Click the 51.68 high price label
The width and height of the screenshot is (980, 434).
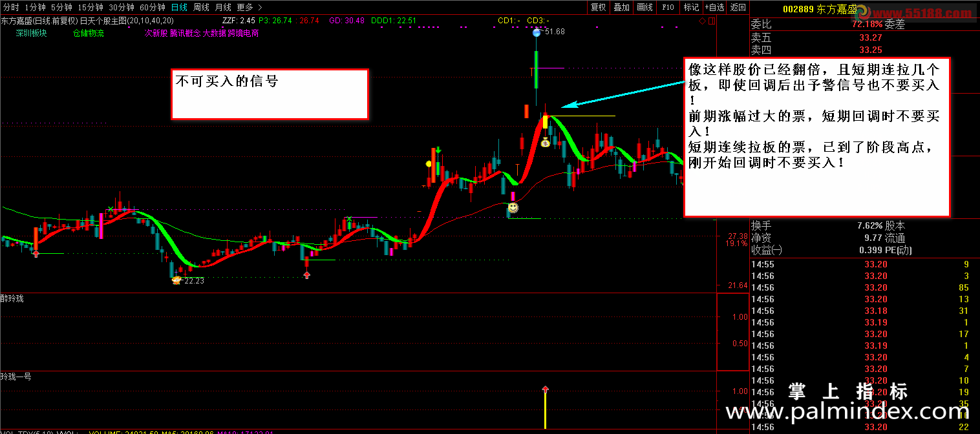[555, 32]
